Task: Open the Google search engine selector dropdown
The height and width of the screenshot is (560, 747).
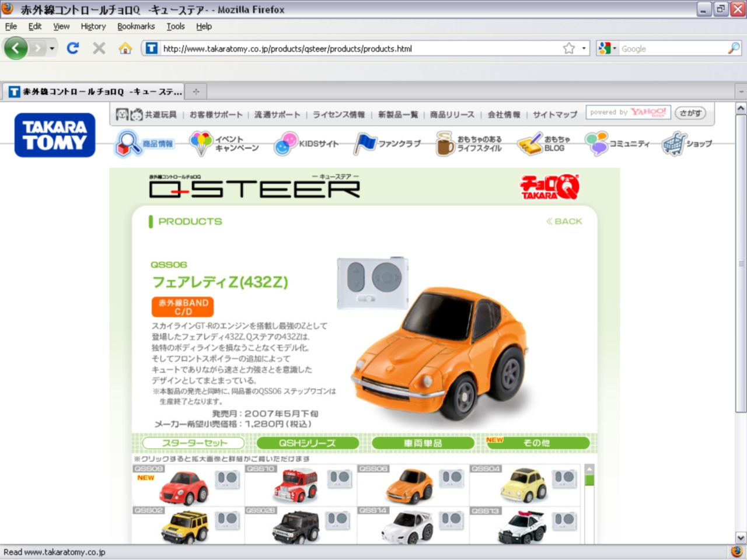Action: point(607,48)
